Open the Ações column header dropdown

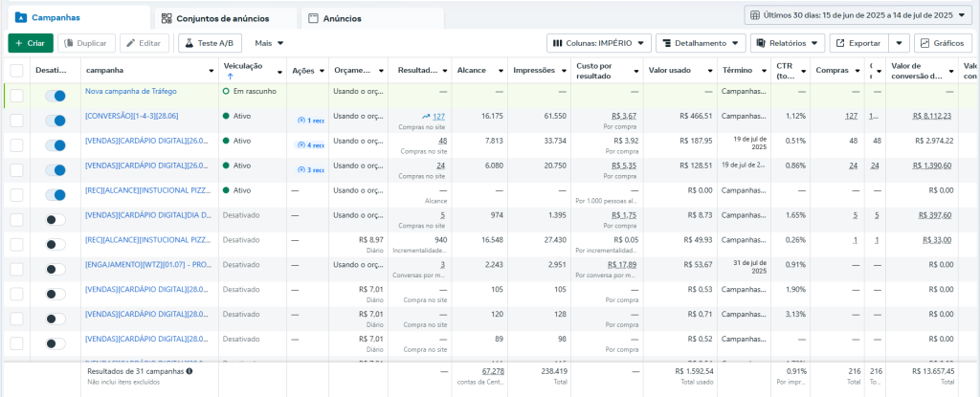click(322, 71)
